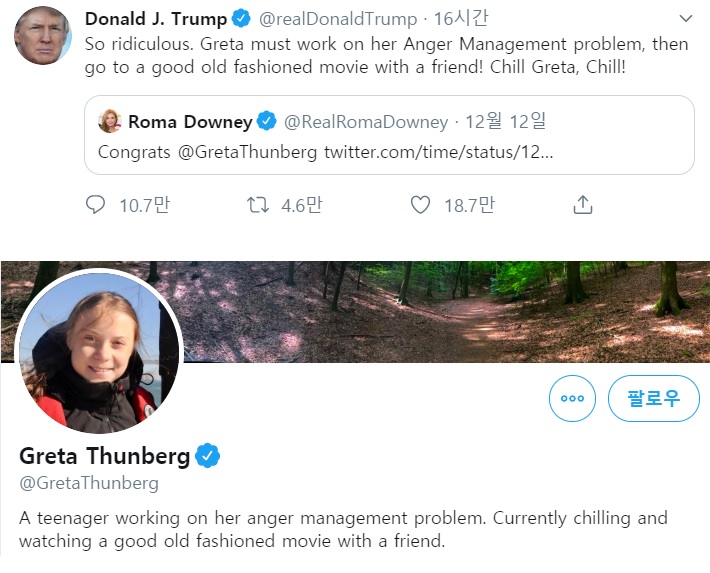Click the reply speech bubble icon
This screenshot has width=710, height=573.
point(96,205)
